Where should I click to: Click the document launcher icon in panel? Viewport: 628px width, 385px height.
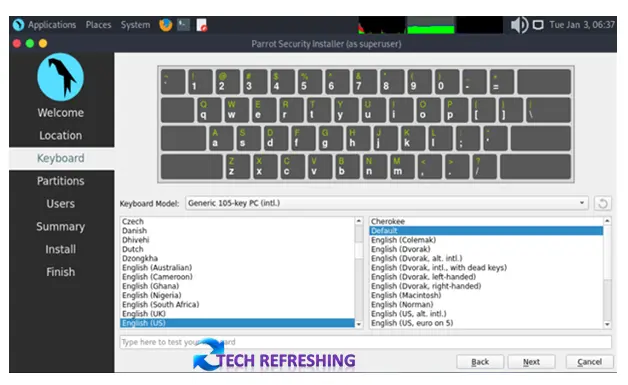point(202,25)
